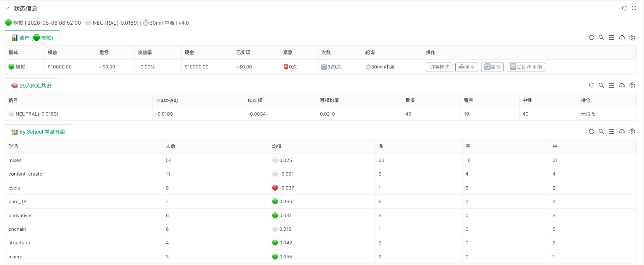Viewport: 644px width, 265px height.
Task: Refresh the 状态信息 panel
Action: pos(625,8)
